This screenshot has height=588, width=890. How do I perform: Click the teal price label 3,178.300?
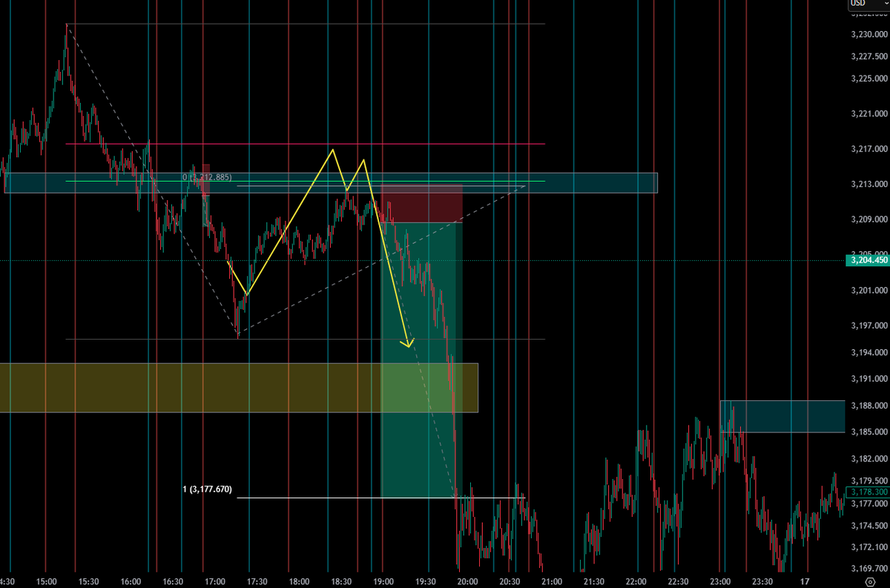tap(868, 492)
